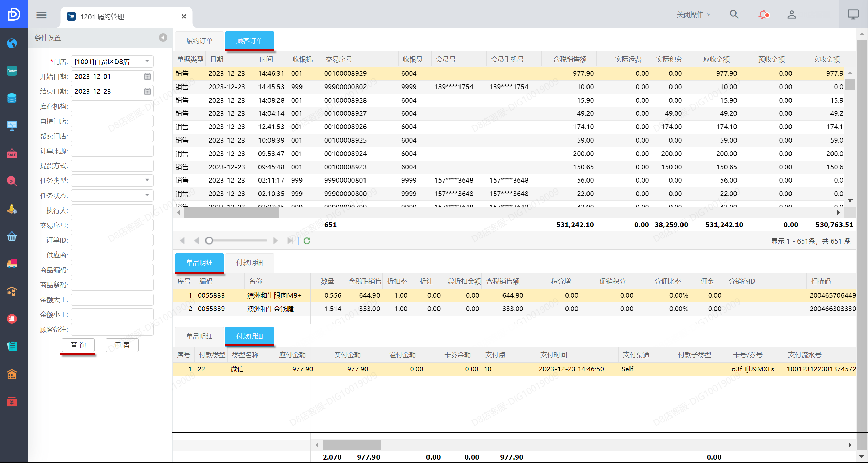Click the green refresh icon in pager
The height and width of the screenshot is (463, 868).
click(307, 241)
